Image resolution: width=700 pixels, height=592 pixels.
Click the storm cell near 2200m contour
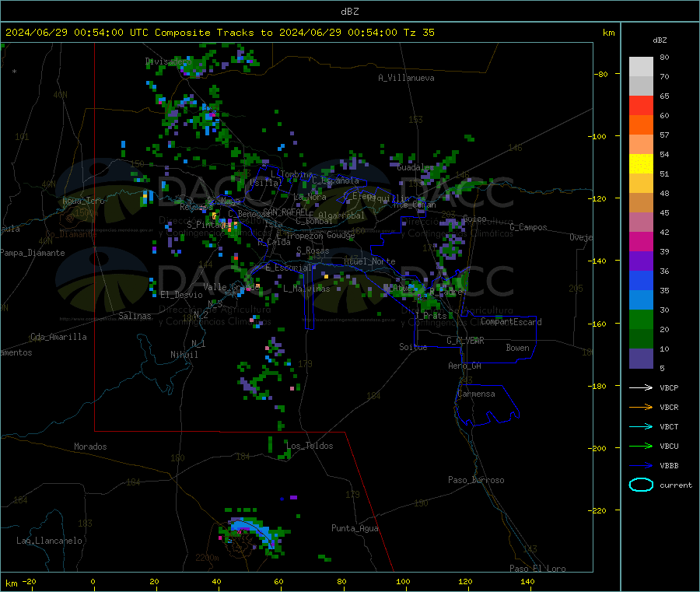tap(253, 533)
